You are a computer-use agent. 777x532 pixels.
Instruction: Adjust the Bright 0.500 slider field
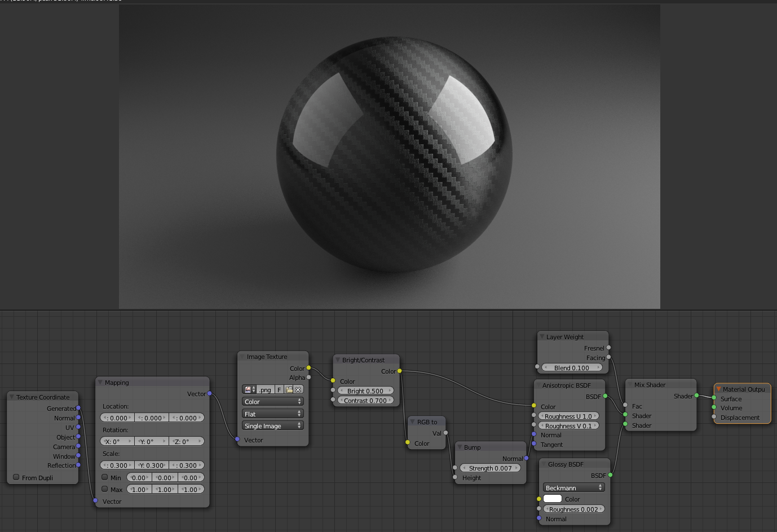[366, 391]
